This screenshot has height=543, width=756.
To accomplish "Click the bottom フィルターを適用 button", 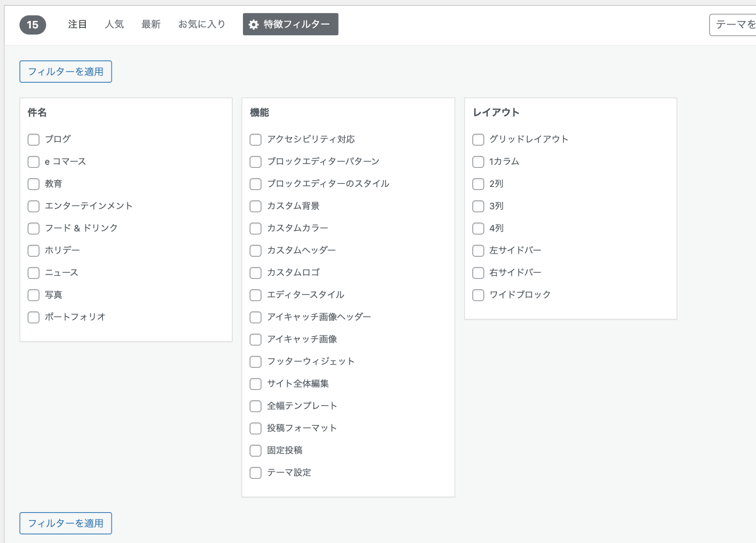I will (x=65, y=523).
